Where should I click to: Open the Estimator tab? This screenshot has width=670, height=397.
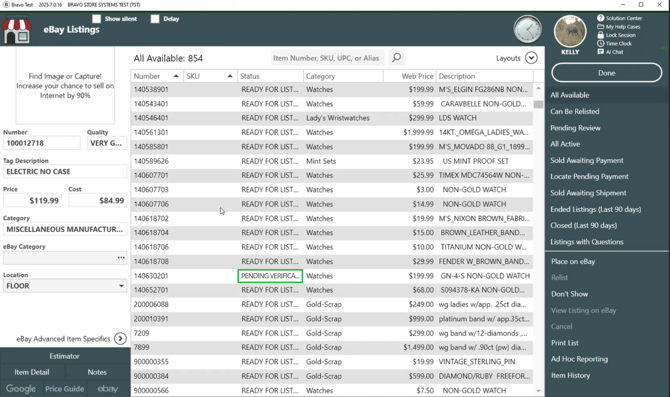(65, 356)
